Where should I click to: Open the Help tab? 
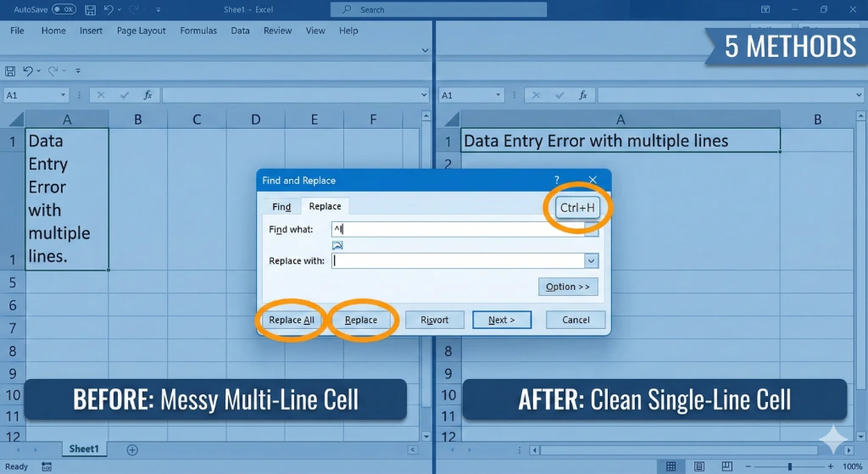point(348,31)
